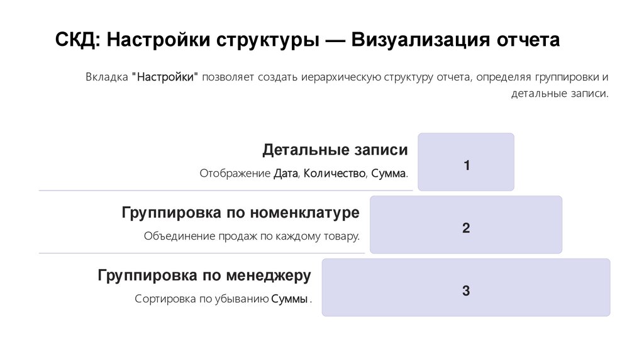
Task: Select the bold word "Сумма" after Количество
Action: click(x=388, y=173)
